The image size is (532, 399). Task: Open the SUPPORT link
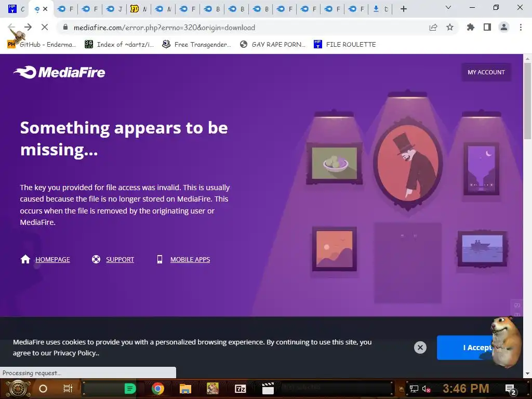pyautogui.click(x=120, y=260)
